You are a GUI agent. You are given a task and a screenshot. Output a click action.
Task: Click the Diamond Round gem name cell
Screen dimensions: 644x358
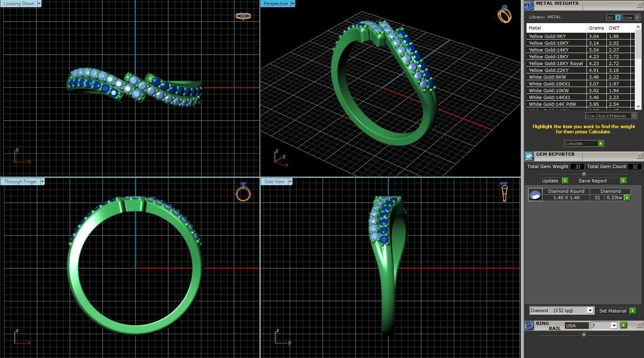click(x=566, y=191)
